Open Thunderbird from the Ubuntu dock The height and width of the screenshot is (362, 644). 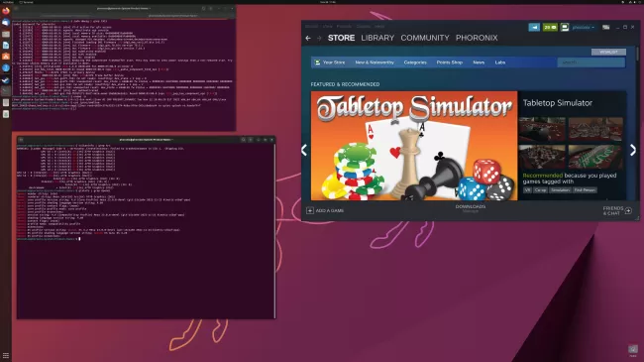(x=6, y=23)
